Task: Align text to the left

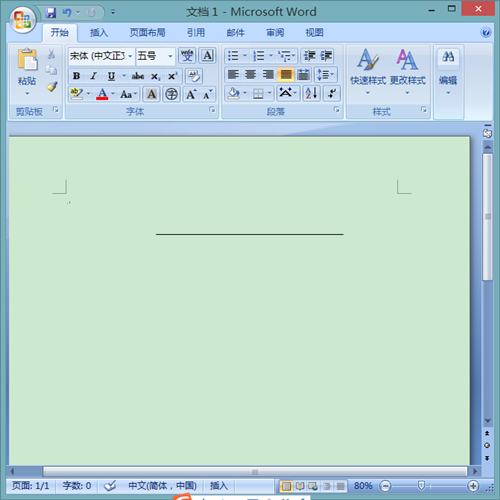Action: (x=233, y=75)
